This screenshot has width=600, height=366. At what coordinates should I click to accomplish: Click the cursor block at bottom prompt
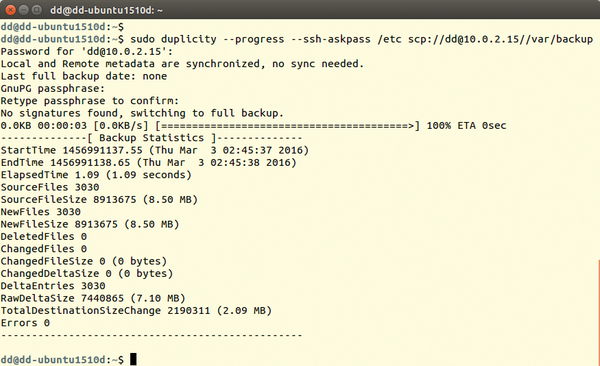click(x=133, y=359)
